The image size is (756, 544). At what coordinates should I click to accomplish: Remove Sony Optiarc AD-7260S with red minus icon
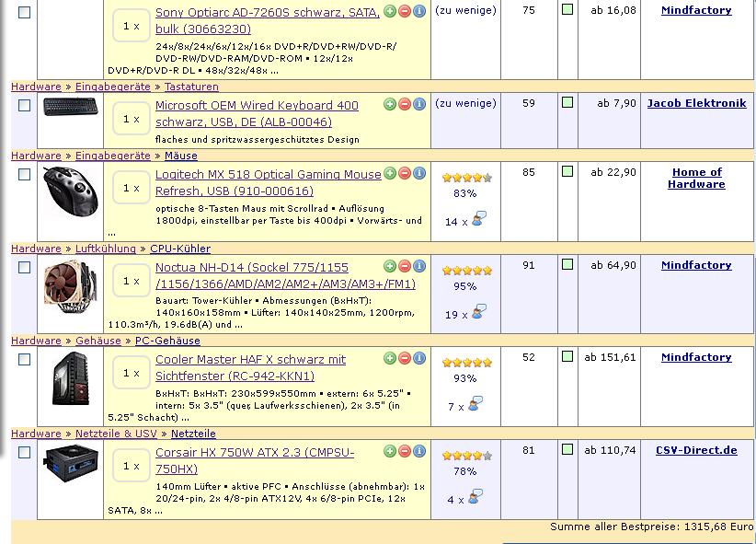[405, 11]
